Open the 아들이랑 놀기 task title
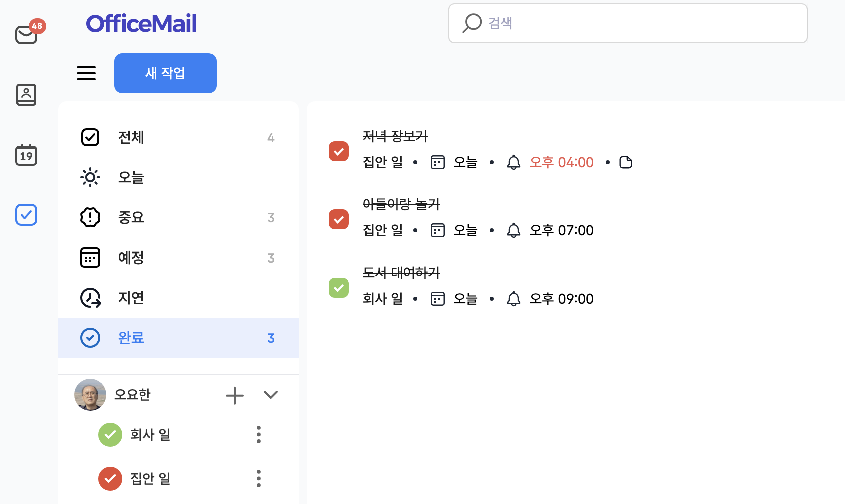The image size is (845, 504). click(401, 204)
